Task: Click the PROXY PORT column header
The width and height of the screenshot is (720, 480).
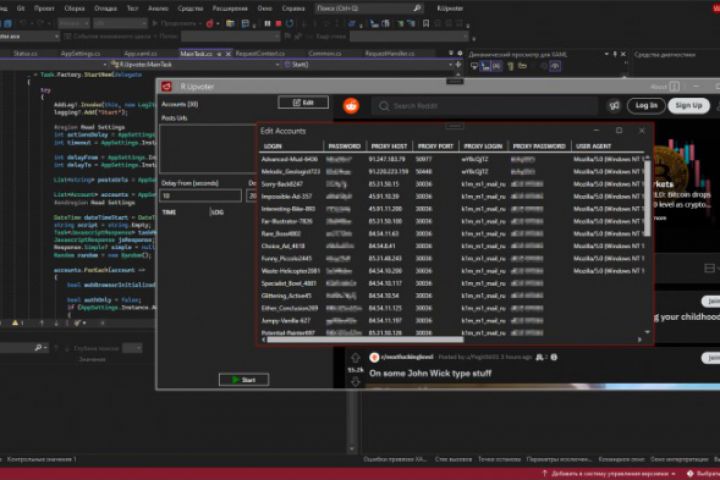Action: (436, 146)
